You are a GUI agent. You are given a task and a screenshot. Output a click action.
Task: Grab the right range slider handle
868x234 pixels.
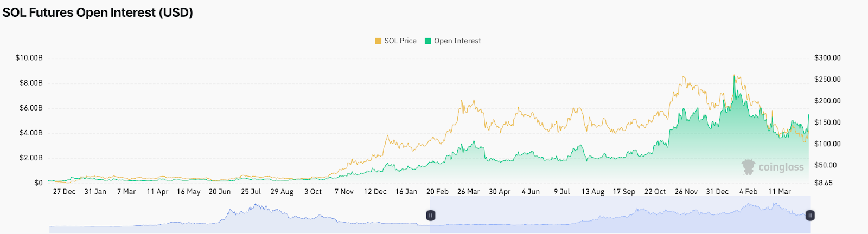click(810, 216)
